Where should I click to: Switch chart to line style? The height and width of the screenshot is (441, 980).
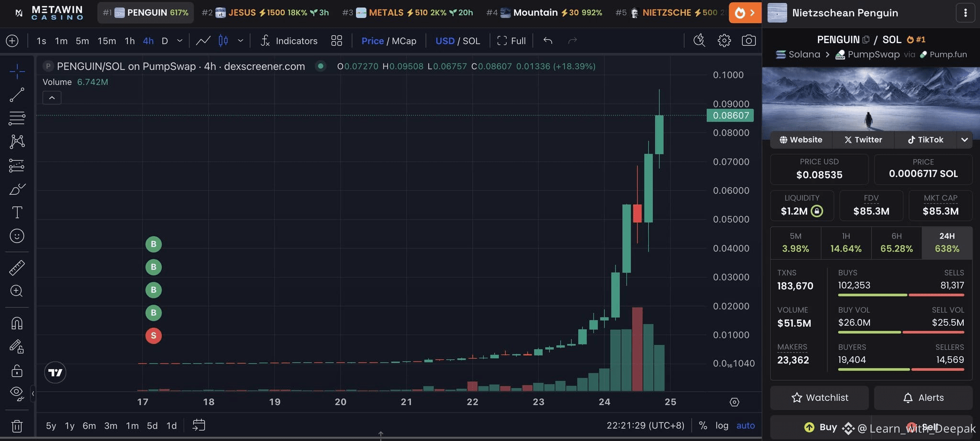pyautogui.click(x=203, y=41)
